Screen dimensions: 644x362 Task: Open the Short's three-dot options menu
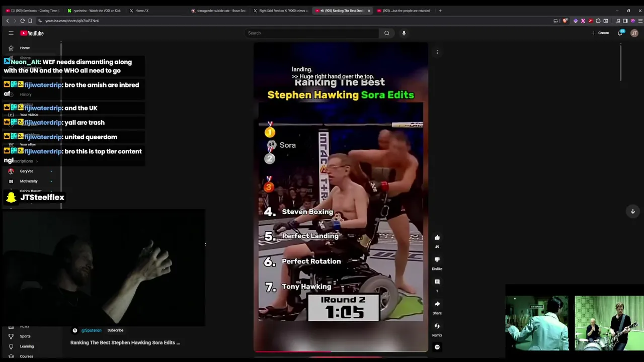pyautogui.click(x=437, y=52)
